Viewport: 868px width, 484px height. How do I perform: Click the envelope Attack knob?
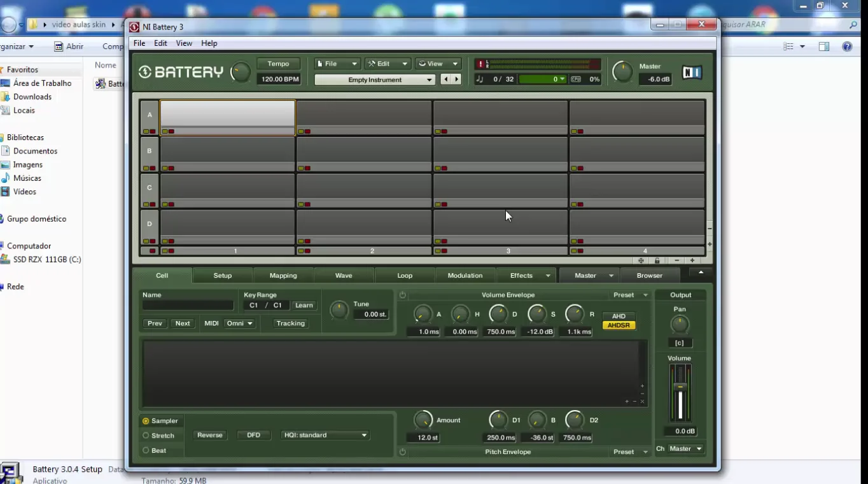(x=423, y=314)
